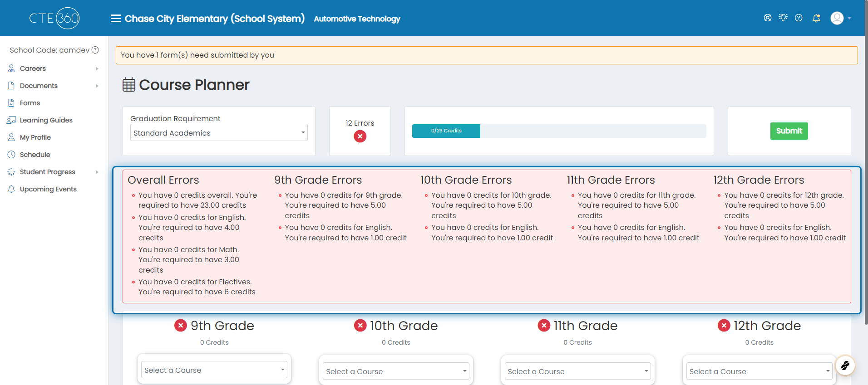Open the Graduation Requirement Standard Academics dropdown
868x385 pixels.
(x=219, y=133)
